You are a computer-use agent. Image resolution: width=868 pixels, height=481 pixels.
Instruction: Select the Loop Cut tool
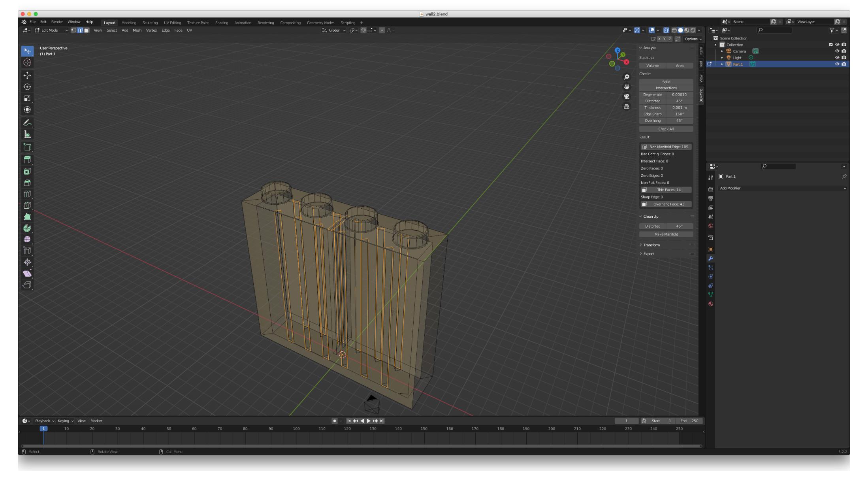click(27, 194)
